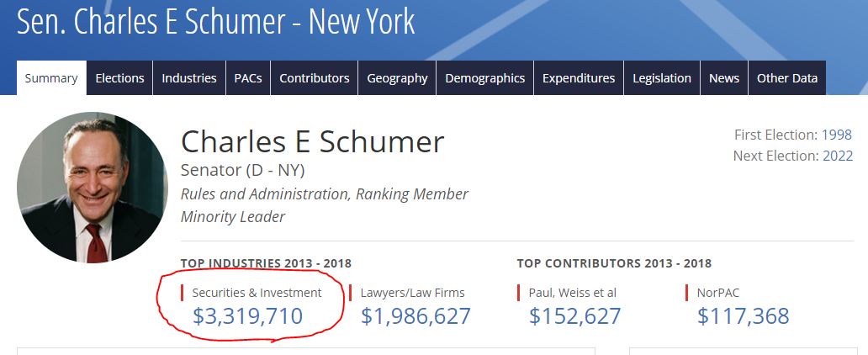Viewport: 868px width, 355px height.
Task: Open the 2022 next election link
Action: tap(838, 156)
